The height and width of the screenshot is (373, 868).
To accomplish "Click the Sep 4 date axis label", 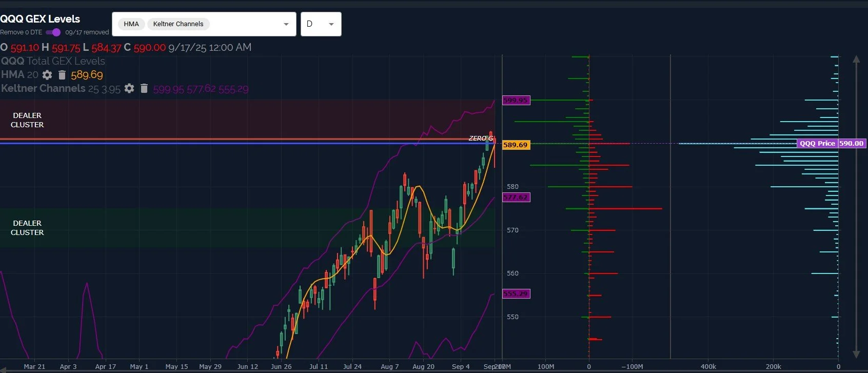I will (x=461, y=367).
